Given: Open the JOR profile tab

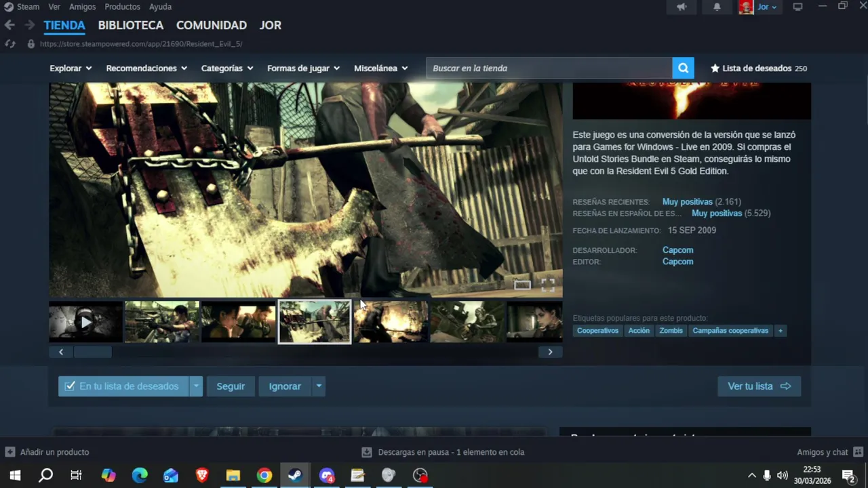Looking at the screenshot, I should click(270, 25).
